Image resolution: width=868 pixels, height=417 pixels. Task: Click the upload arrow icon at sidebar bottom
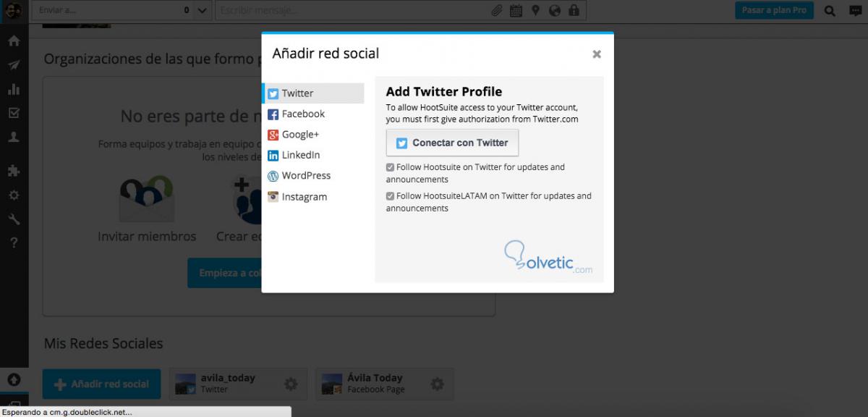click(14, 379)
